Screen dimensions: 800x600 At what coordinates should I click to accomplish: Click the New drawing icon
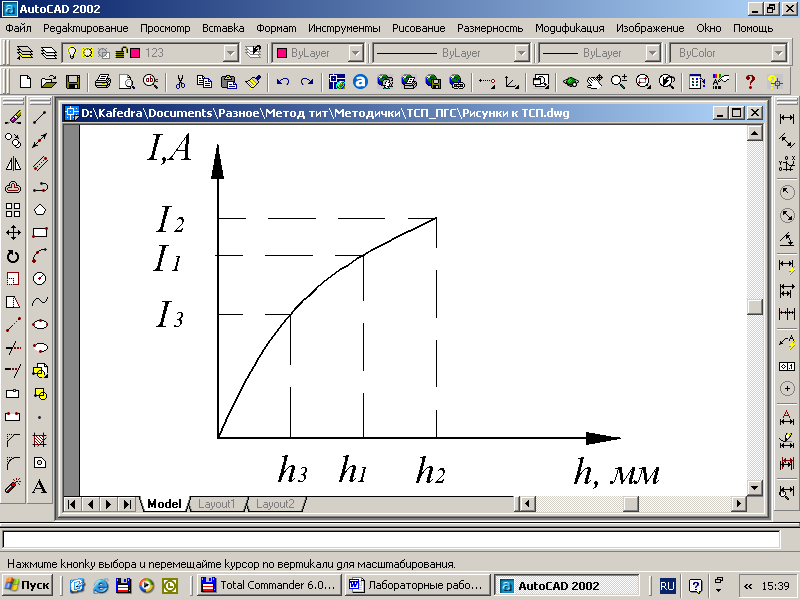tap(24, 82)
